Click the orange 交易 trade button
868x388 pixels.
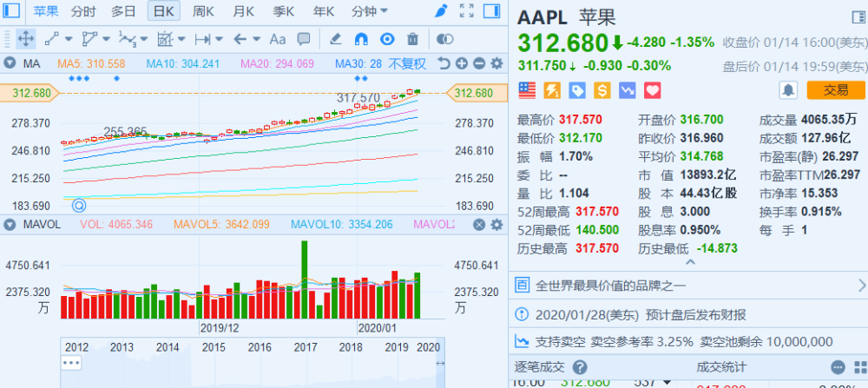pos(835,89)
